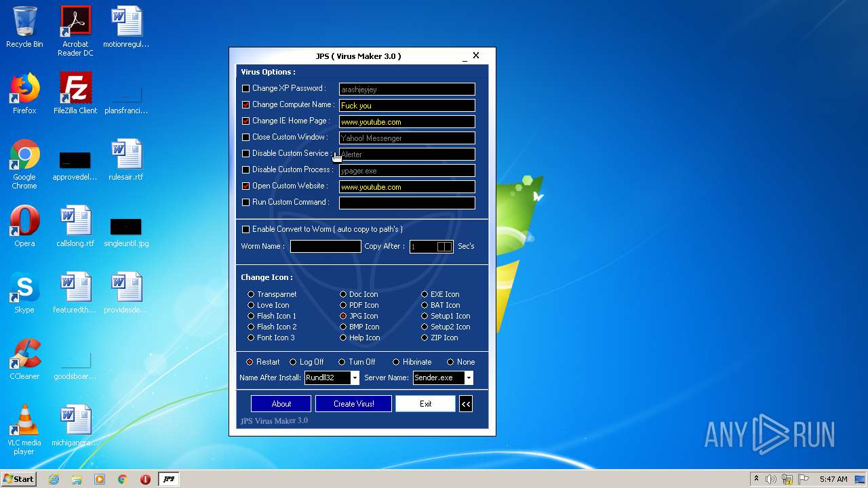Open rulesair.rtf document icon

click(x=126, y=160)
